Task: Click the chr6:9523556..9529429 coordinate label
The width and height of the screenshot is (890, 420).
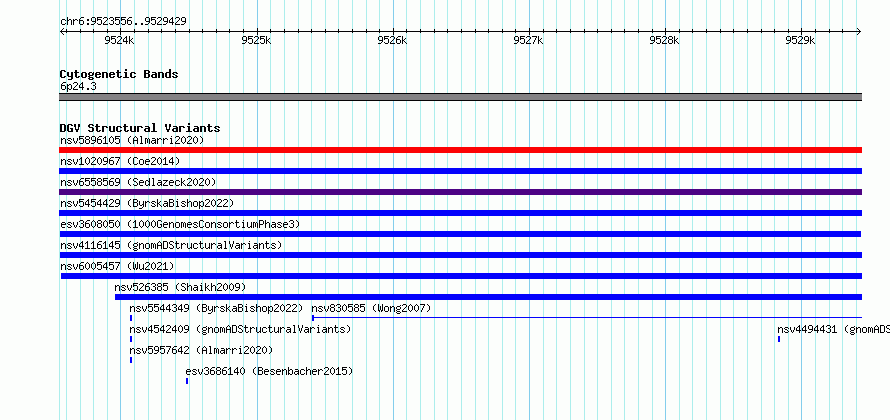Action: [123, 22]
